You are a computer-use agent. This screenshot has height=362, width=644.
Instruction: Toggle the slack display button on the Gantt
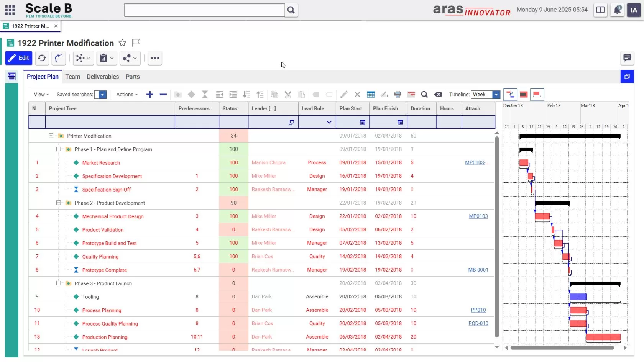pyautogui.click(x=537, y=95)
